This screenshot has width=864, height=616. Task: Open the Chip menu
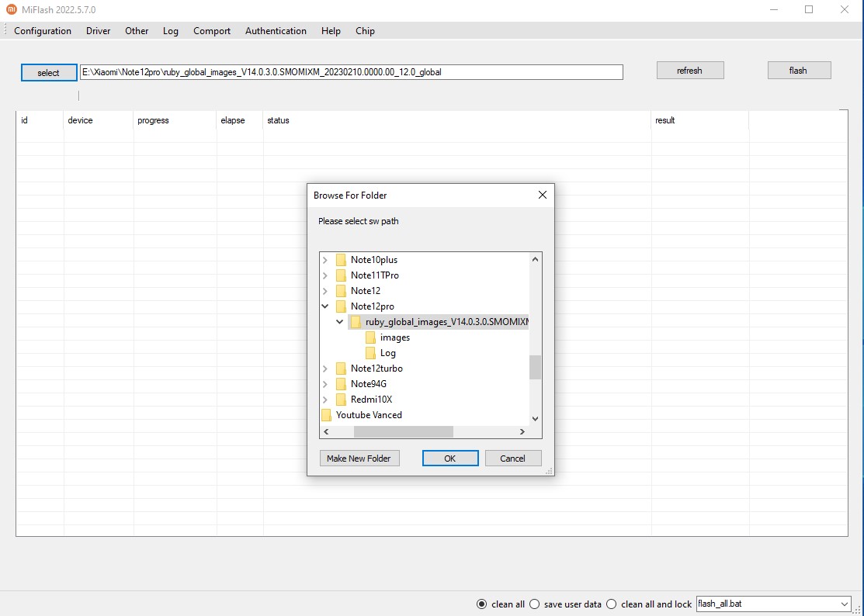coord(365,31)
